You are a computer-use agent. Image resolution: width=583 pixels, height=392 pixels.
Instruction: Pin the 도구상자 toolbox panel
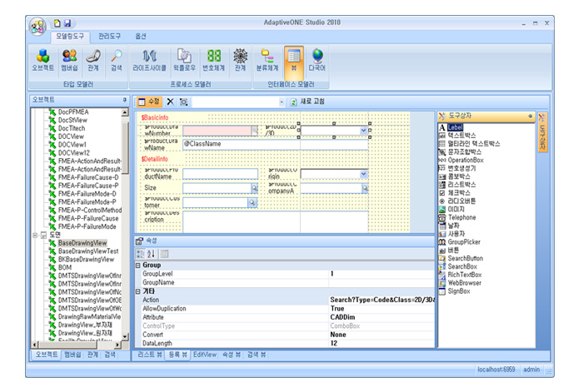click(530, 117)
